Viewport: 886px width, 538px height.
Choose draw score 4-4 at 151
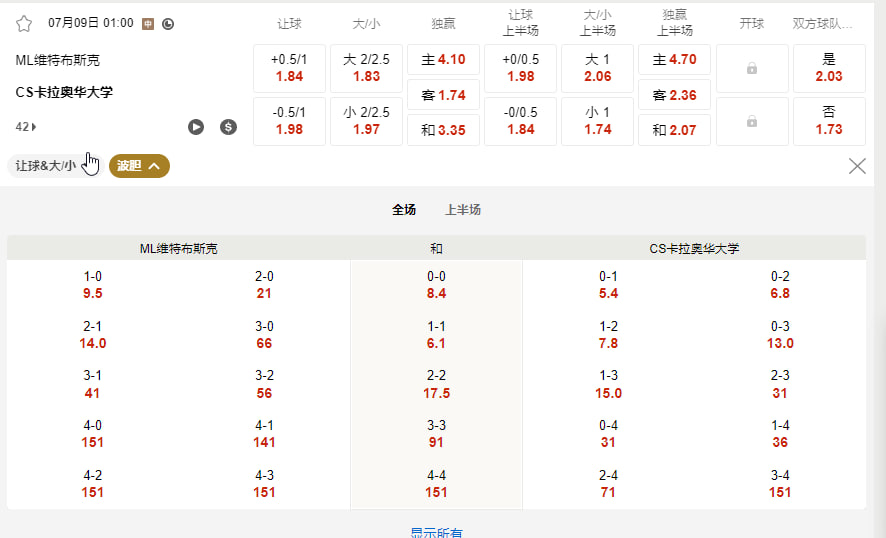436,484
